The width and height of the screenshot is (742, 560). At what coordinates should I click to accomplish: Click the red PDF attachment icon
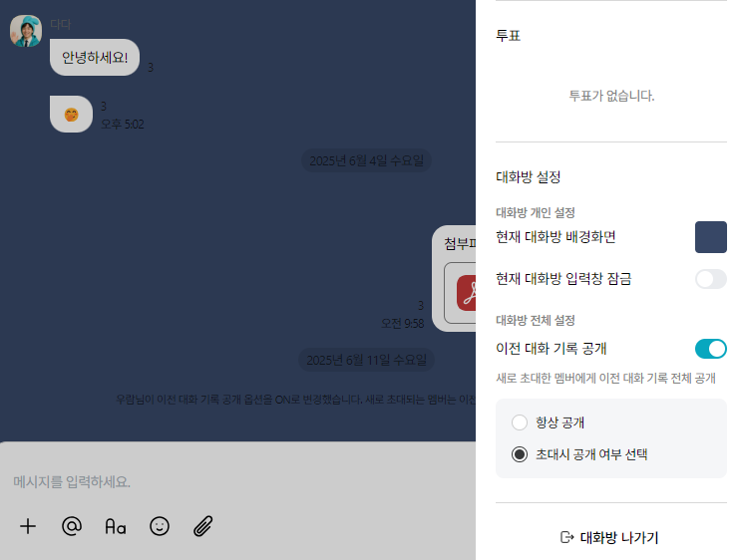pos(466,293)
